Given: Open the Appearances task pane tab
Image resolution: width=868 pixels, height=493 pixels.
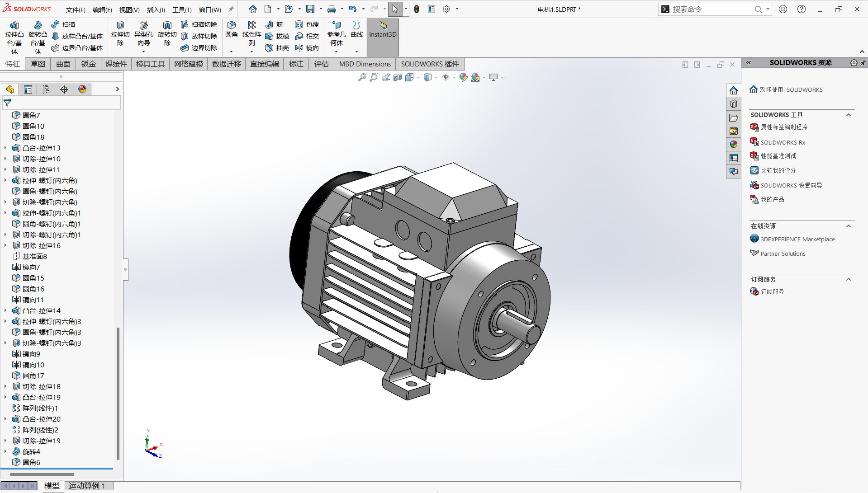Looking at the screenshot, I should (734, 145).
